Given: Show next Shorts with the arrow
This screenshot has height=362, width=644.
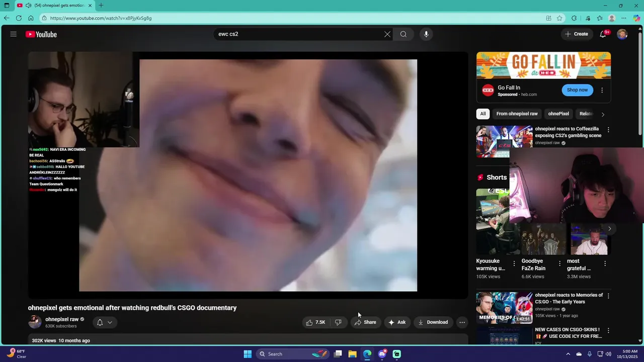Looking at the screenshot, I should click(609, 229).
